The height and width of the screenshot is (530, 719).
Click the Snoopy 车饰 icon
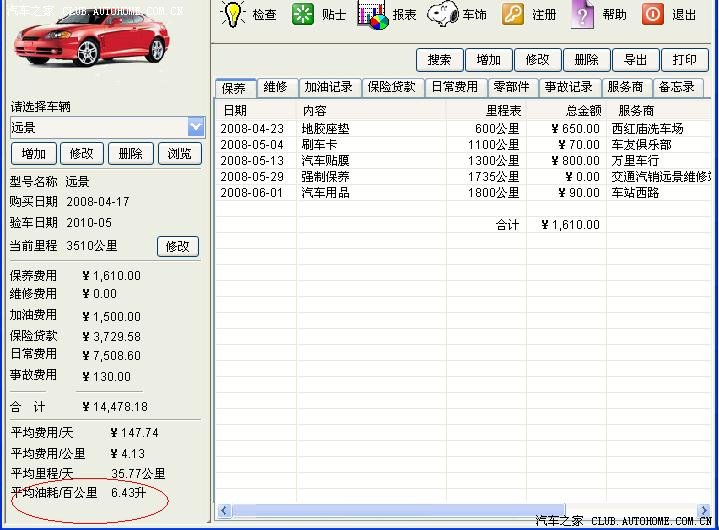[x=443, y=14]
